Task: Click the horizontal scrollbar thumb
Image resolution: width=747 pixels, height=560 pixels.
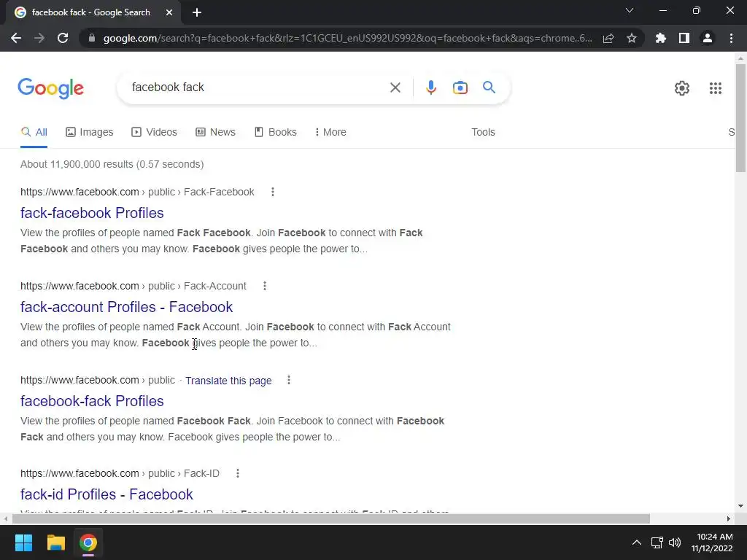Action: tap(331, 518)
